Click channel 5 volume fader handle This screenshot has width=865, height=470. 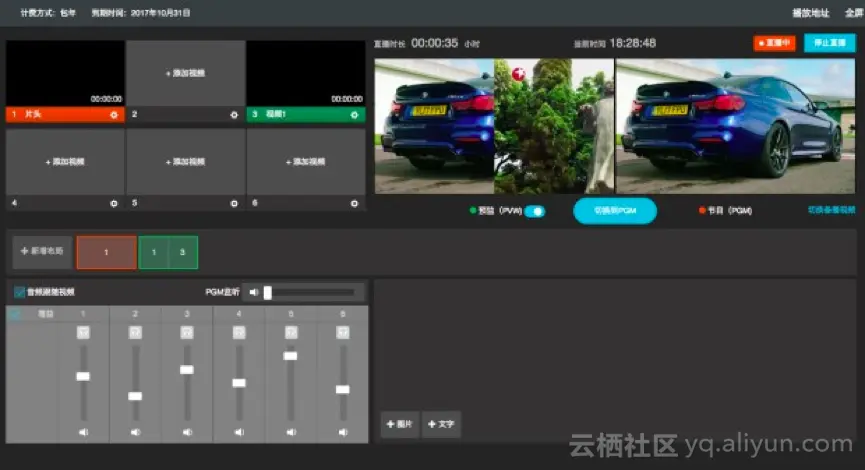coord(291,356)
